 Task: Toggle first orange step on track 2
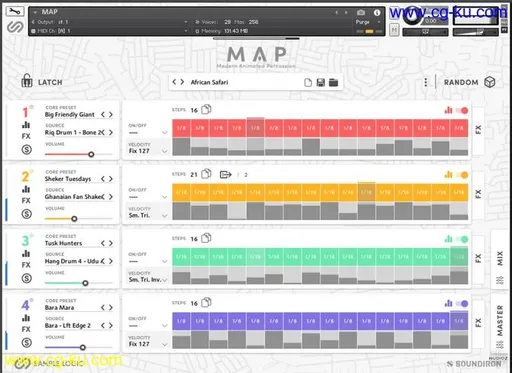point(181,192)
